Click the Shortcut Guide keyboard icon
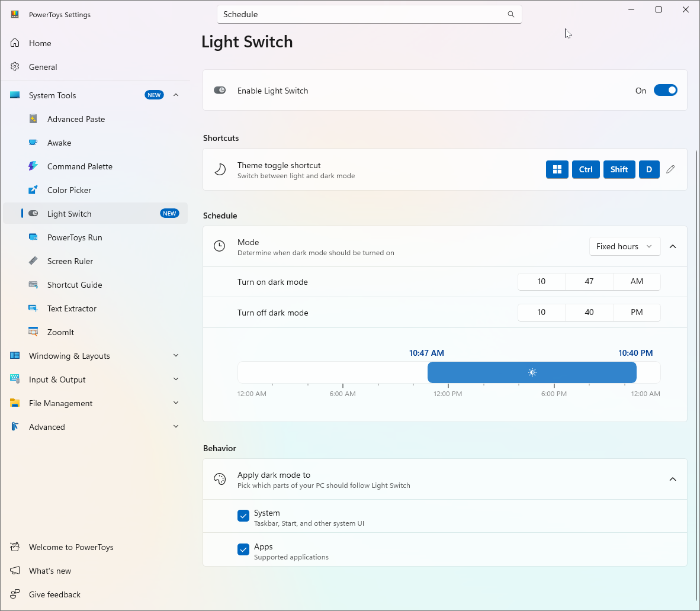Screen dimensions: 700x611 (33, 285)
